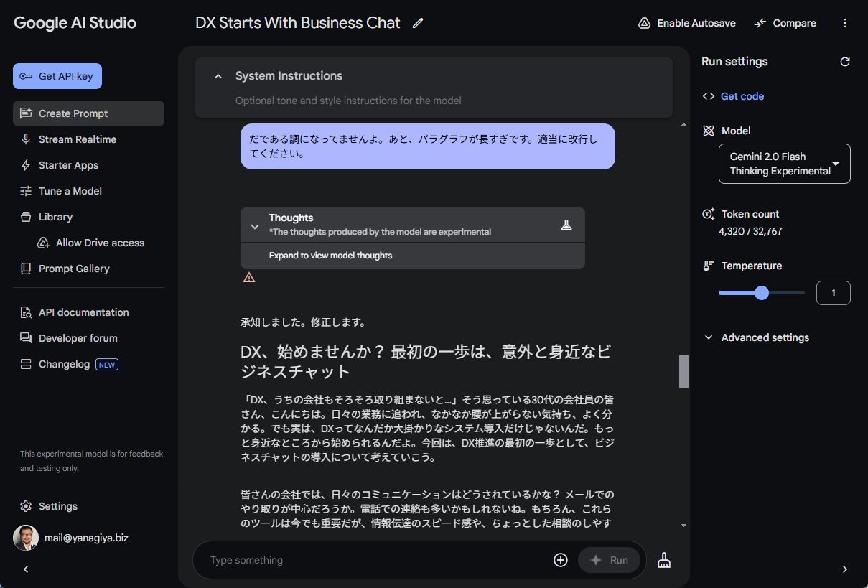Expand the Thoughts section chevron

[x=254, y=226]
